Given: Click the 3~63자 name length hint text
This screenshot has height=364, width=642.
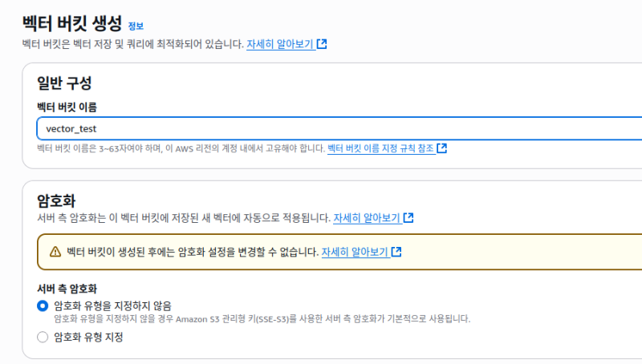Looking at the screenshot, I should tap(181, 148).
